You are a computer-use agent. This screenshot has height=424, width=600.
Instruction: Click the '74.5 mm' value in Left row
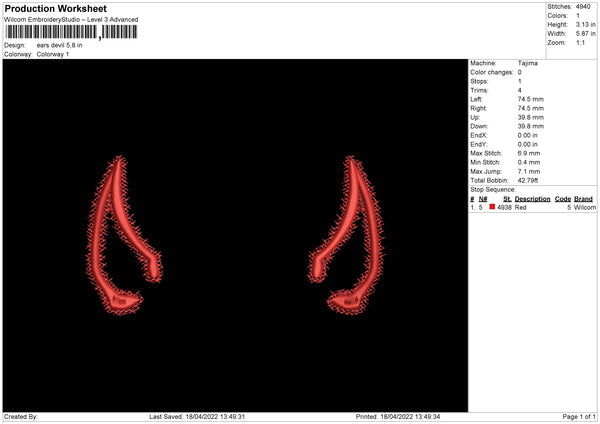point(531,99)
